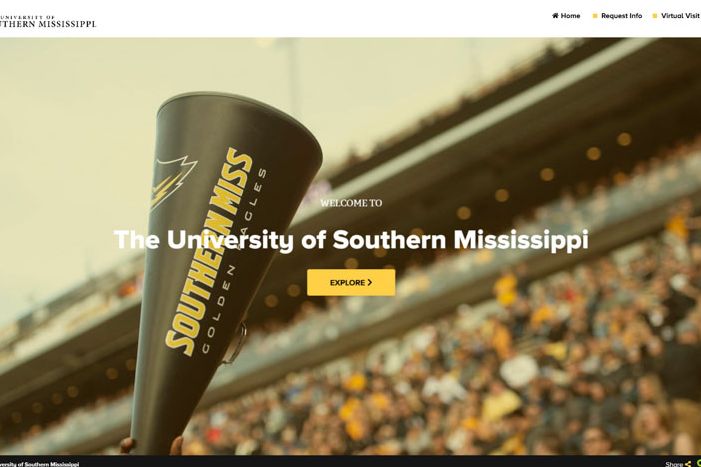Viewport: 701px width, 467px height.
Task: Click the chevron arrow inside the Explore button
Action: coord(370,282)
